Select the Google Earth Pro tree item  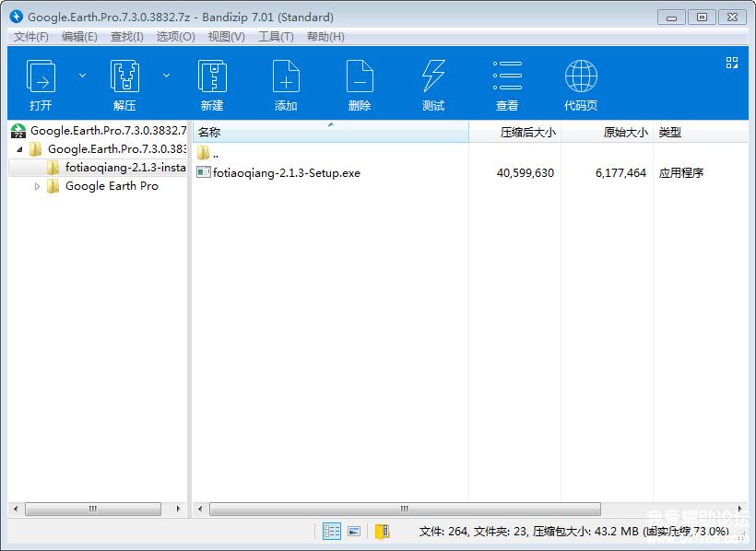(x=112, y=186)
